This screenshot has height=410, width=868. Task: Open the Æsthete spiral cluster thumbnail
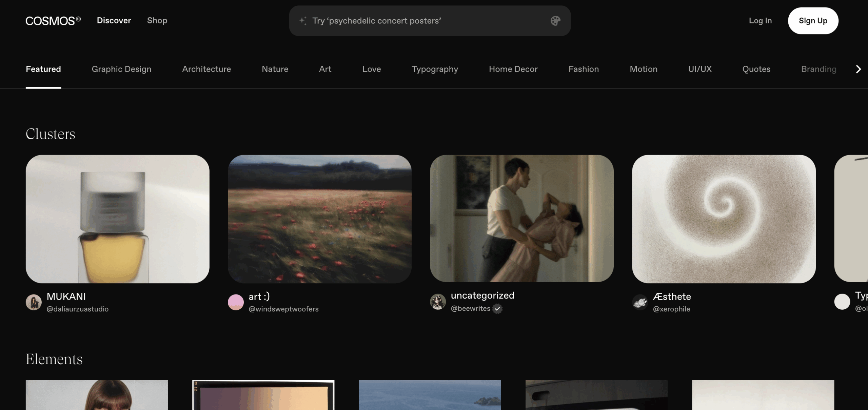(724, 219)
